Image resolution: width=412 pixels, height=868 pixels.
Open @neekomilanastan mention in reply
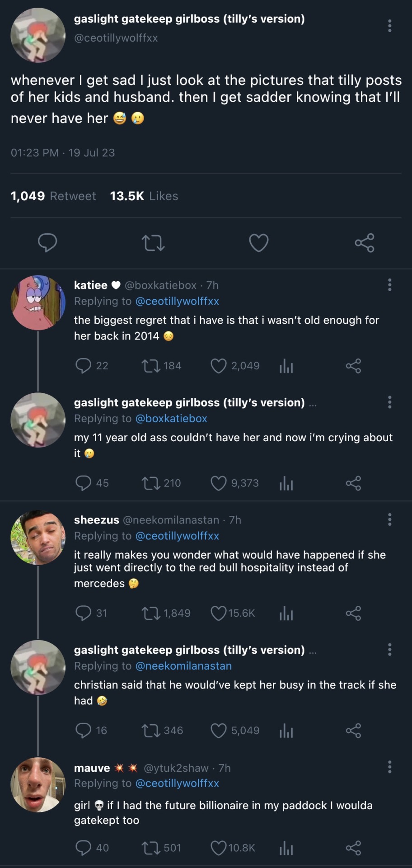[183, 666]
